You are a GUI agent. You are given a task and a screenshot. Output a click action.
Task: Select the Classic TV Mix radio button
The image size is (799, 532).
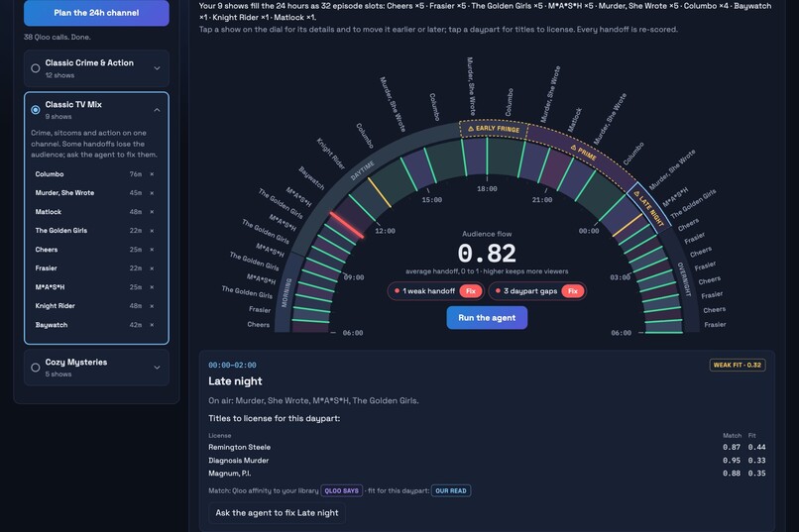pyautogui.click(x=35, y=109)
